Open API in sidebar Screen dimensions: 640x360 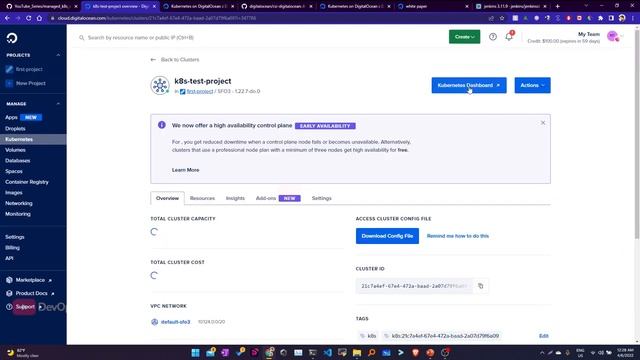click(x=9, y=258)
